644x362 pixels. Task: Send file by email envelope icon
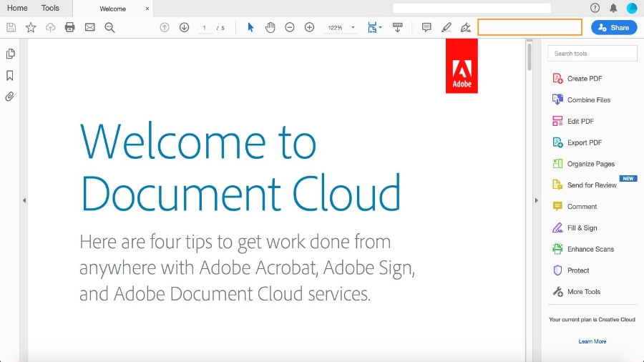[89, 27]
